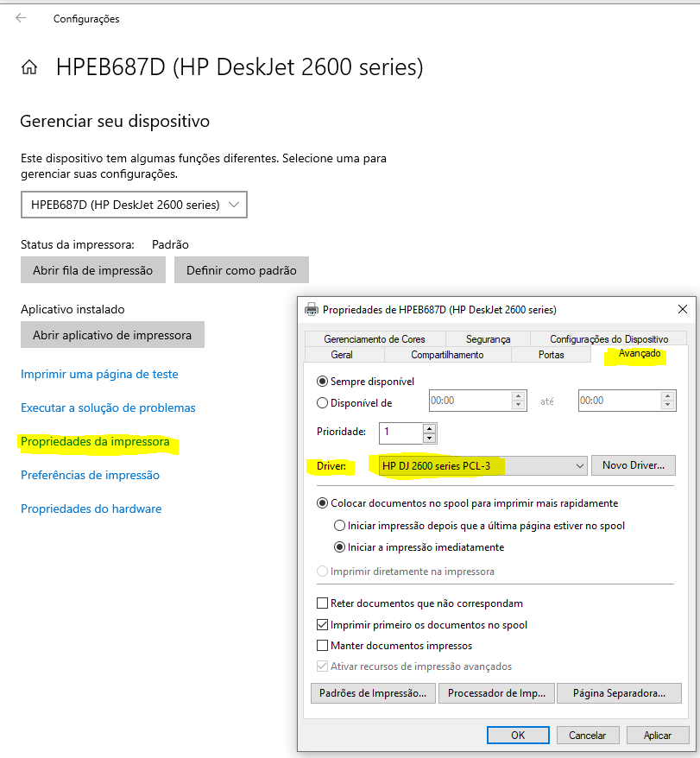700x758 pixels.
Task: Switch to the Portas tab
Action: tap(551, 355)
